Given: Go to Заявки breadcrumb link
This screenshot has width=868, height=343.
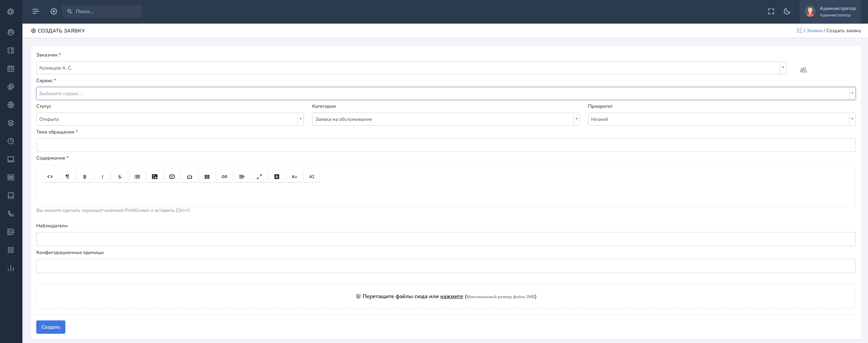Looking at the screenshot, I should click(814, 31).
